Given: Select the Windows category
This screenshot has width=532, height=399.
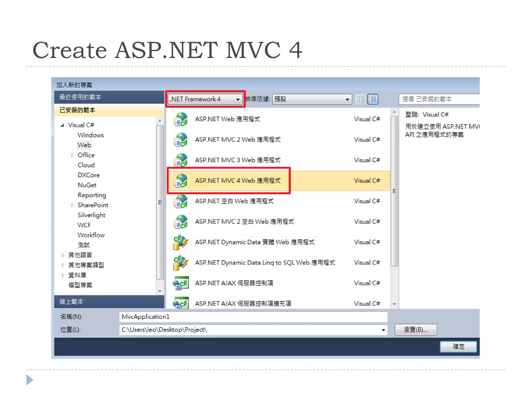Looking at the screenshot, I should tap(91, 135).
